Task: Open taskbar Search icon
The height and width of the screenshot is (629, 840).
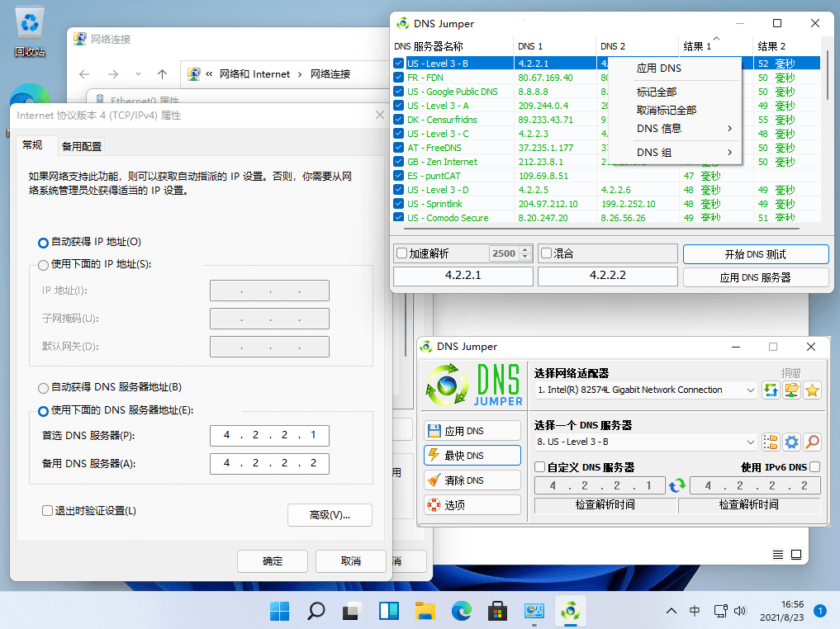Action: click(x=316, y=611)
